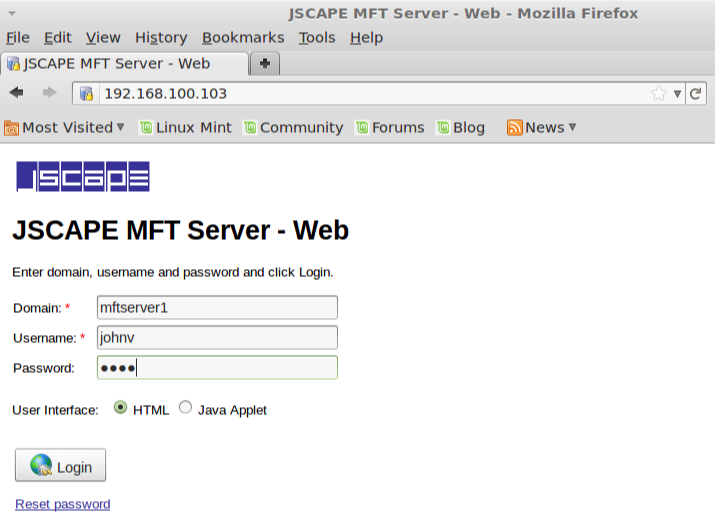Screen dimensions: 715x529
Task: Open the Community bookmark
Action: [x=293, y=127]
